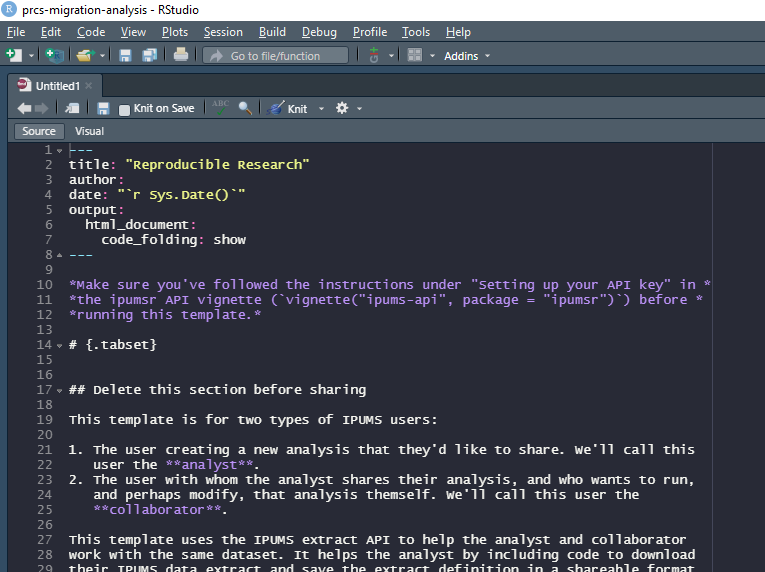Go back to previous source location
765x572 pixels.
click(x=24, y=108)
